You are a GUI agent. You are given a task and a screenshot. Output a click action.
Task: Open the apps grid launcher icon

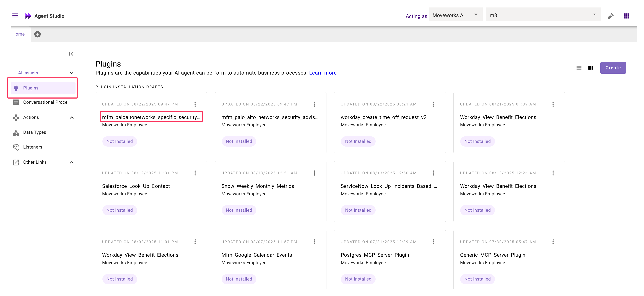click(627, 16)
